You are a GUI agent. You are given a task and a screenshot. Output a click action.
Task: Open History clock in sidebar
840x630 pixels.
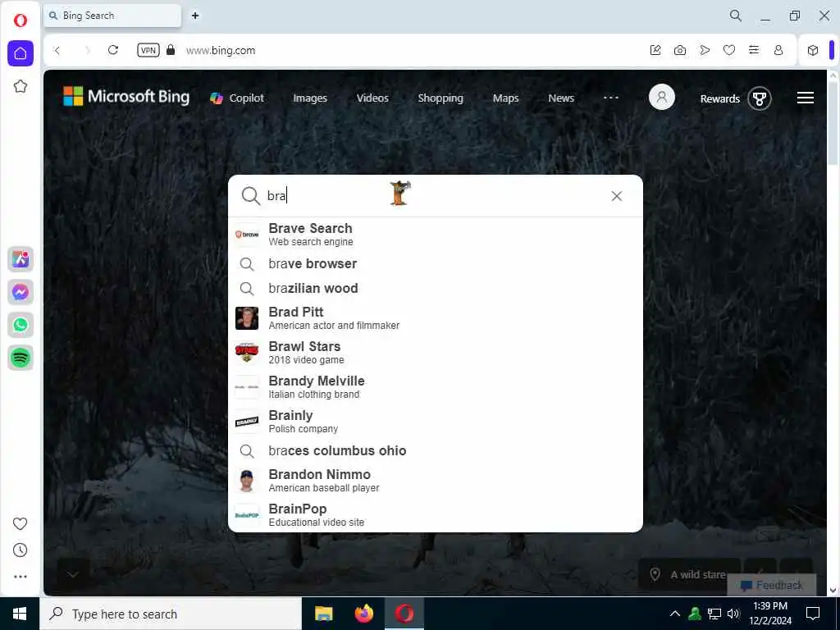20,550
